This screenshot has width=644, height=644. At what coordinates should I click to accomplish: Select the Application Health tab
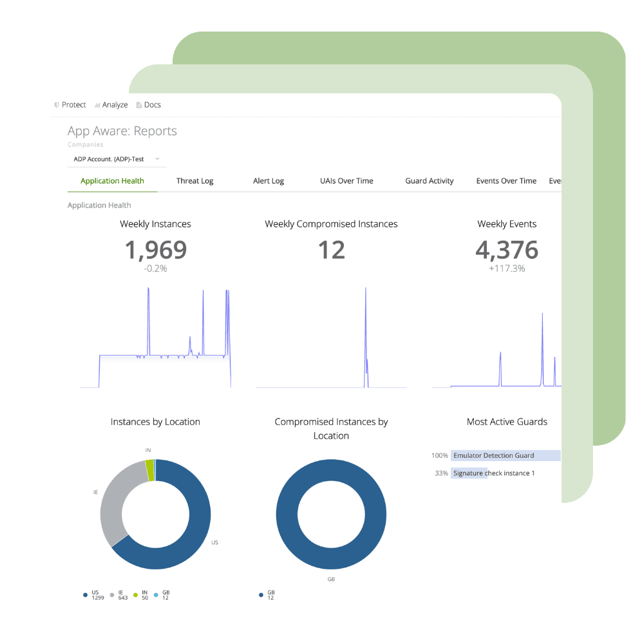click(112, 181)
